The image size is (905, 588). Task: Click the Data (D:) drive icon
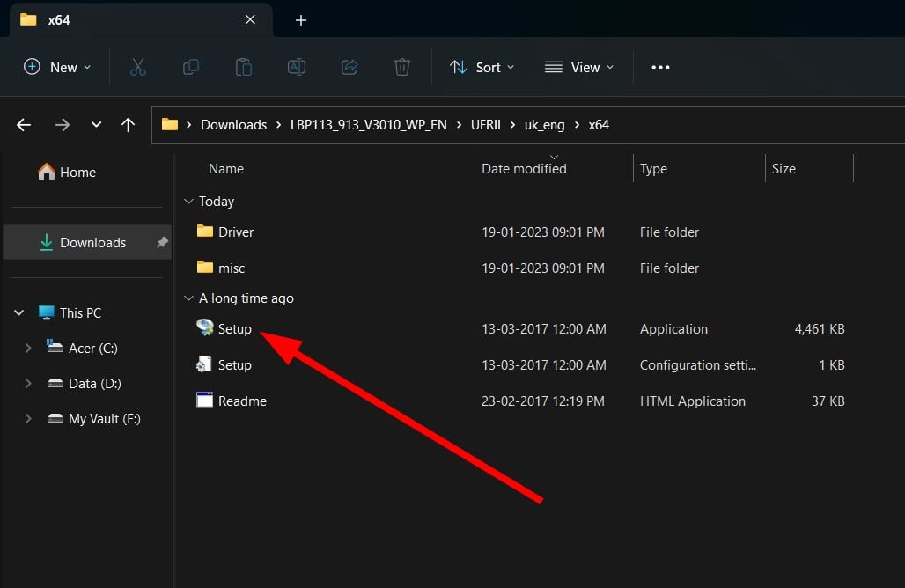tap(55, 383)
